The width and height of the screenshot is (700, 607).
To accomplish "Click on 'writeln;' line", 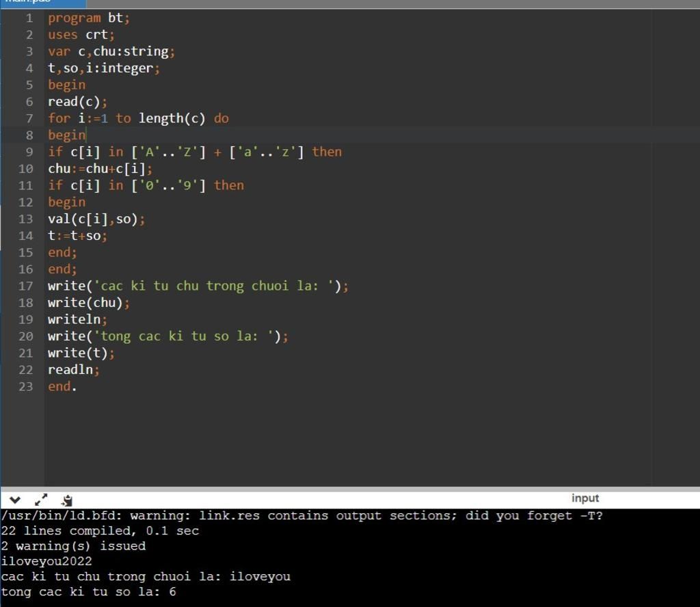I will 77,320.
